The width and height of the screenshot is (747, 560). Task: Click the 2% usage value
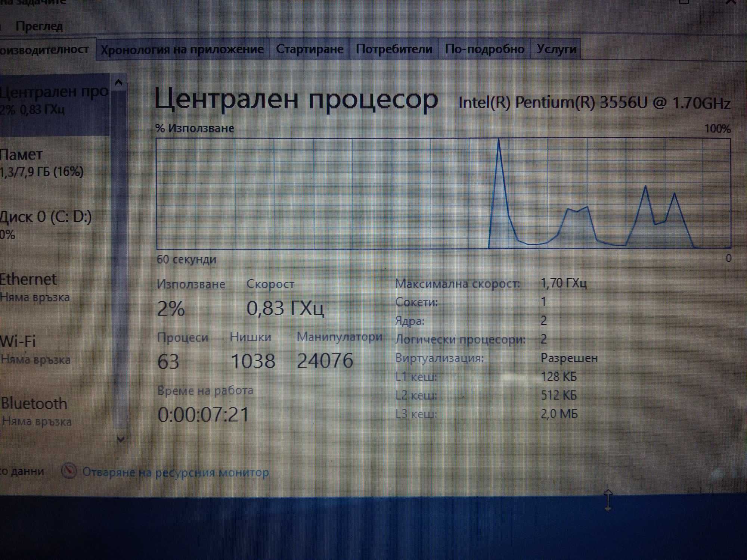[171, 309]
